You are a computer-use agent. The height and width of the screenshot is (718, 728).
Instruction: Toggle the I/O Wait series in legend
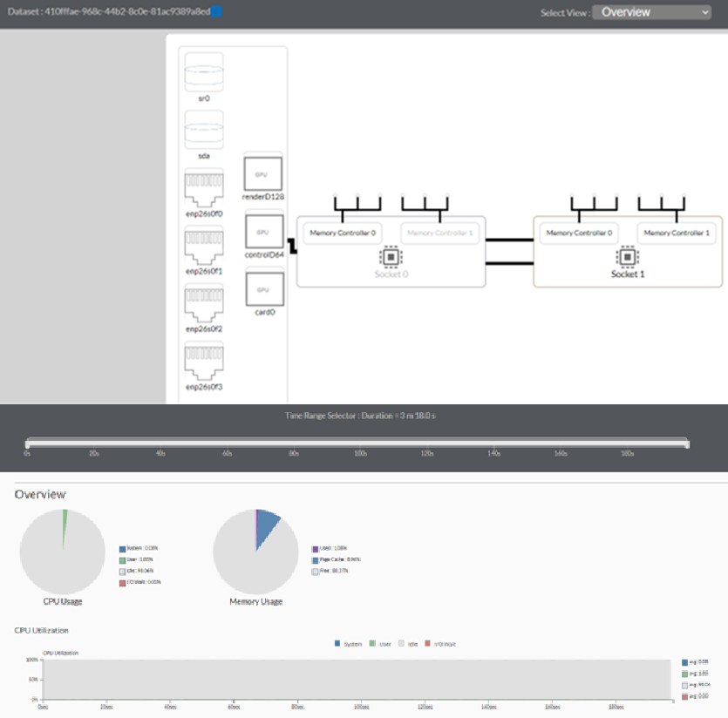[x=427, y=643]
